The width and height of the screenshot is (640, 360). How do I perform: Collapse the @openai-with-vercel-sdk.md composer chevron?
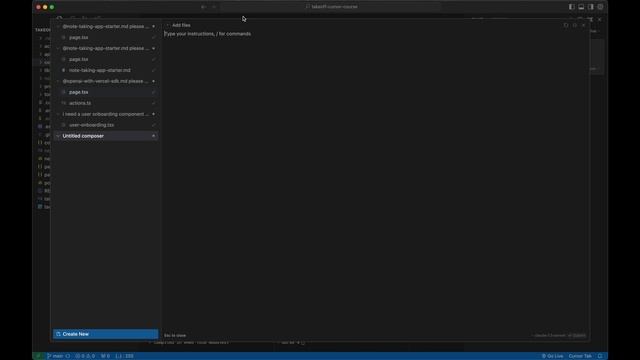58,81
